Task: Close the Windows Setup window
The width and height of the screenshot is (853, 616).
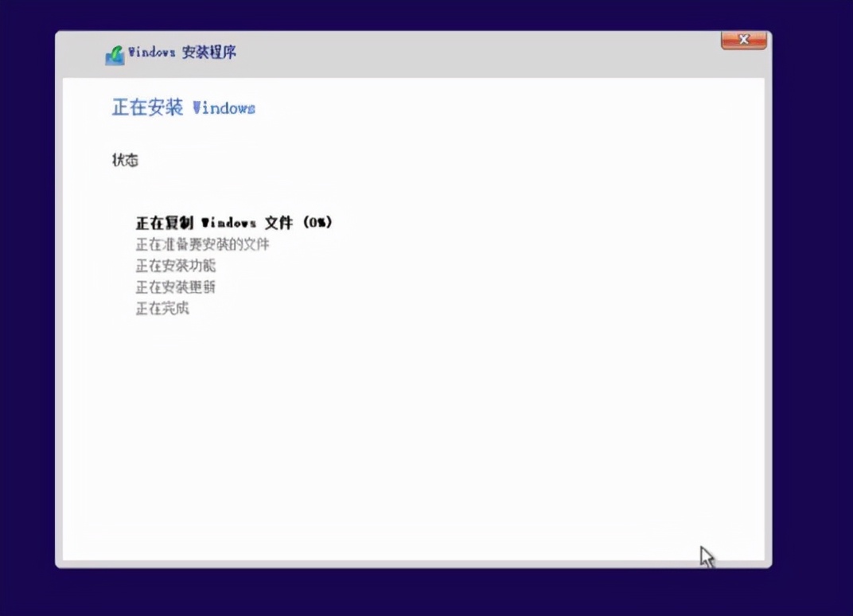Action: [743, 39]
